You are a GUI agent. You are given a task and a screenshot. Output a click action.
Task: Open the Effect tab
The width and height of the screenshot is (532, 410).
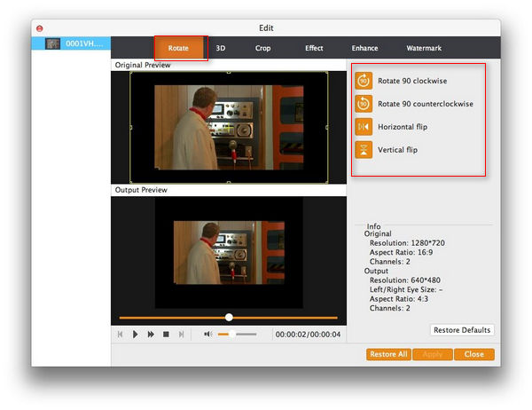(314, 48)
